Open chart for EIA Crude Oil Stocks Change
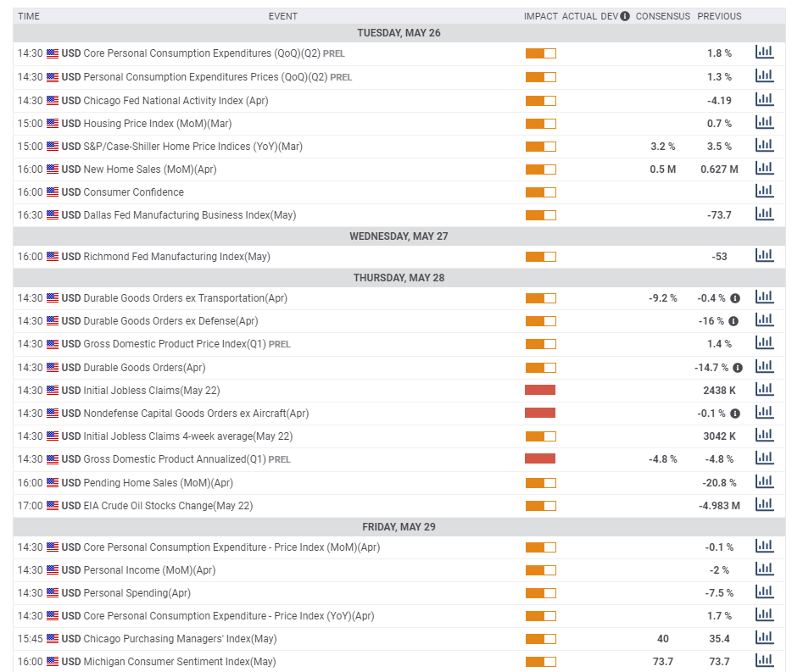 (764, 505)
